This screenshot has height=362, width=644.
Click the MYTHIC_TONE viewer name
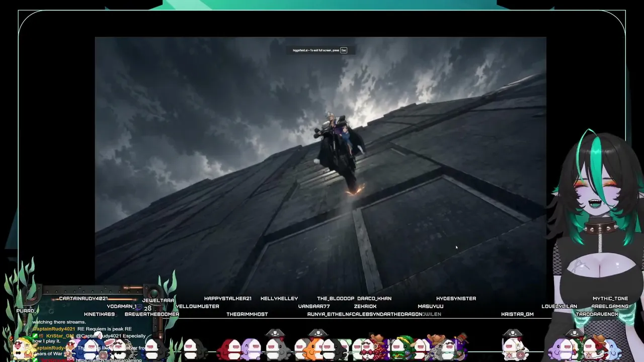point(610,298)
